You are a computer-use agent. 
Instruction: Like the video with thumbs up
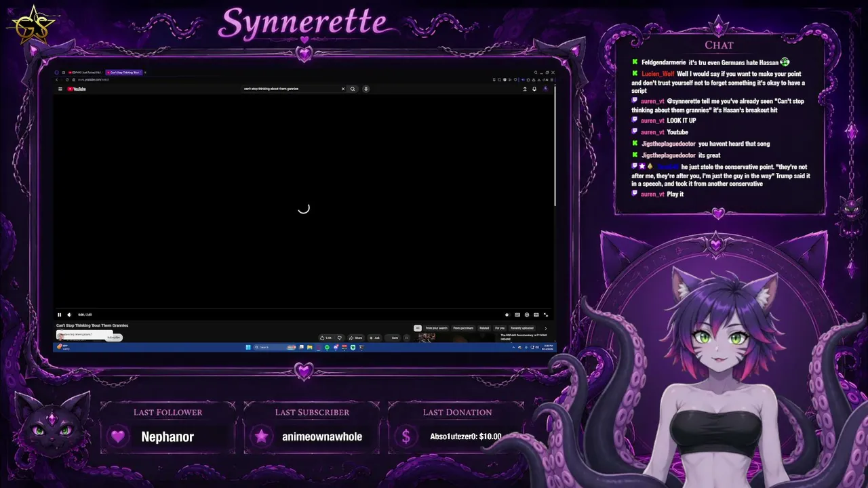point(327,338)
